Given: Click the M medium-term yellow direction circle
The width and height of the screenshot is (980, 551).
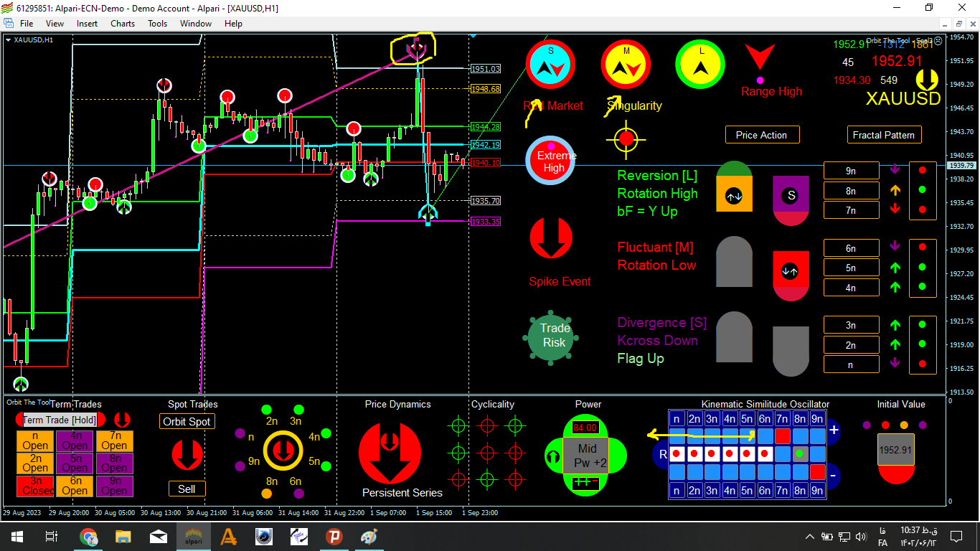Looking at the screenshot, I should click(626, 65).
